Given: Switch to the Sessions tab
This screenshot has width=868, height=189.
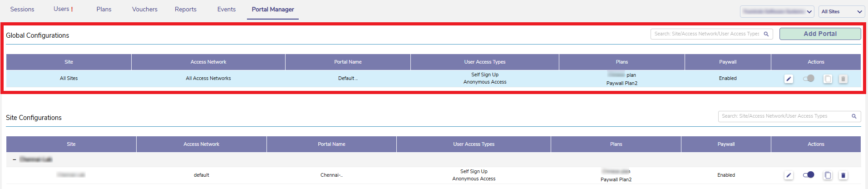Looking at the screenshot, I should 22,10.
